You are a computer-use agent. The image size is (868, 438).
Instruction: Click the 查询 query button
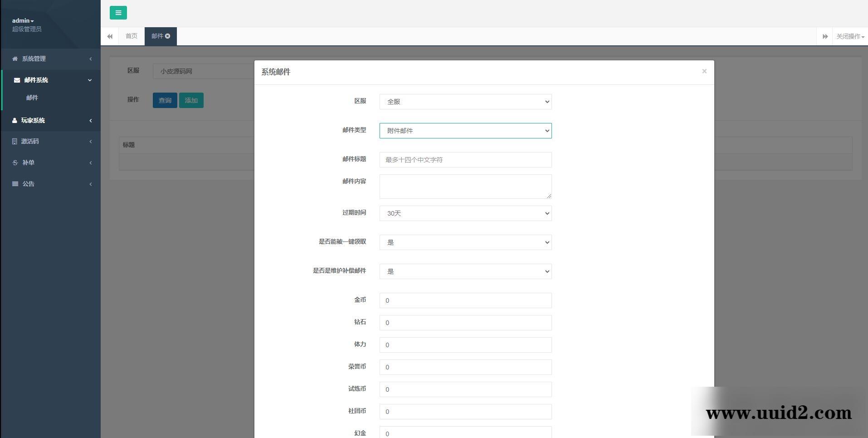click(165, 100)
